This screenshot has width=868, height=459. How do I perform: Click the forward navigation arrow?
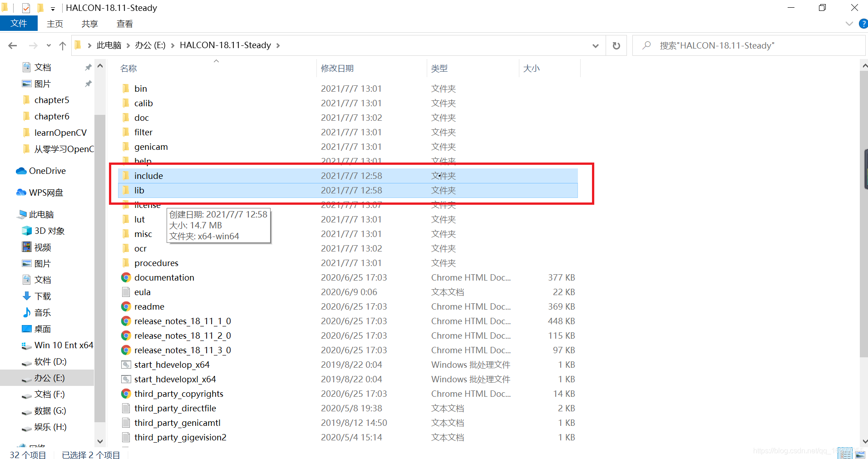pos(33,45)
